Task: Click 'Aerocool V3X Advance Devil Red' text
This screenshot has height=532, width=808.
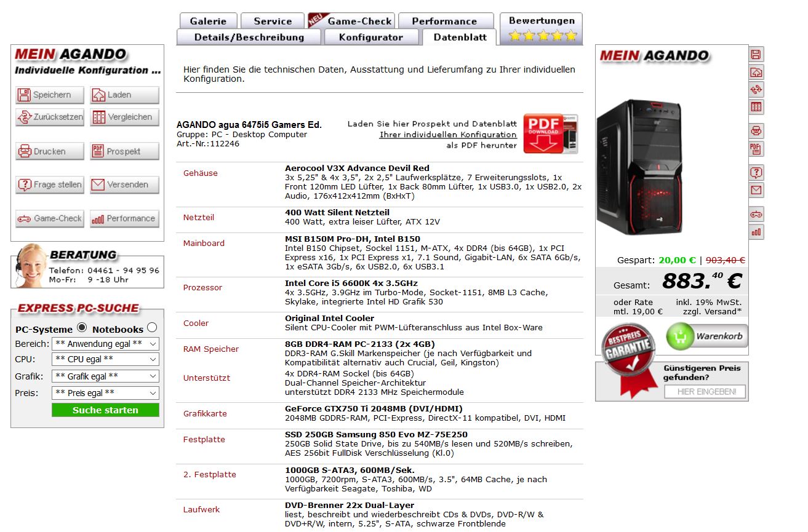Action: (x=357, y=169)
